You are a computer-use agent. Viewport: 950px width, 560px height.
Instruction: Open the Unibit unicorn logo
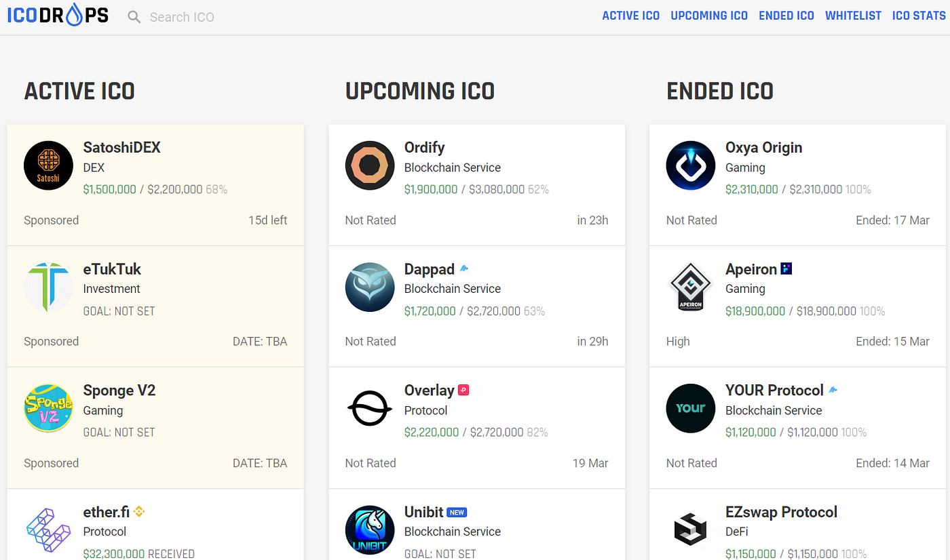[x=370, y=529]
